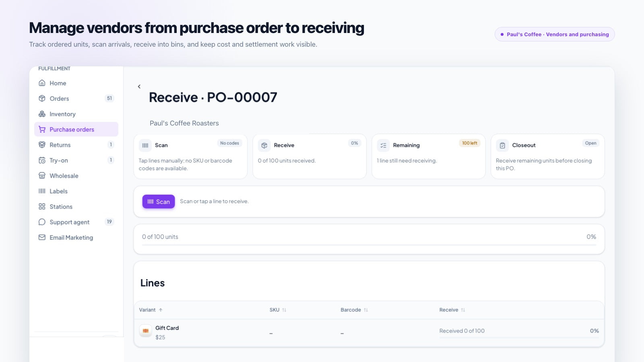Click the Returns package icon

click(x=42, y=145)
